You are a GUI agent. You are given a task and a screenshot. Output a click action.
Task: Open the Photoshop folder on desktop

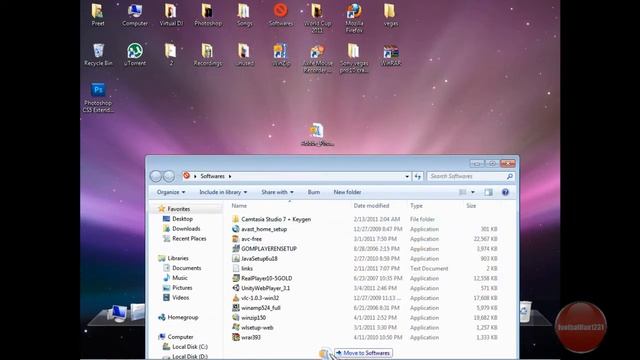[208, 14]
